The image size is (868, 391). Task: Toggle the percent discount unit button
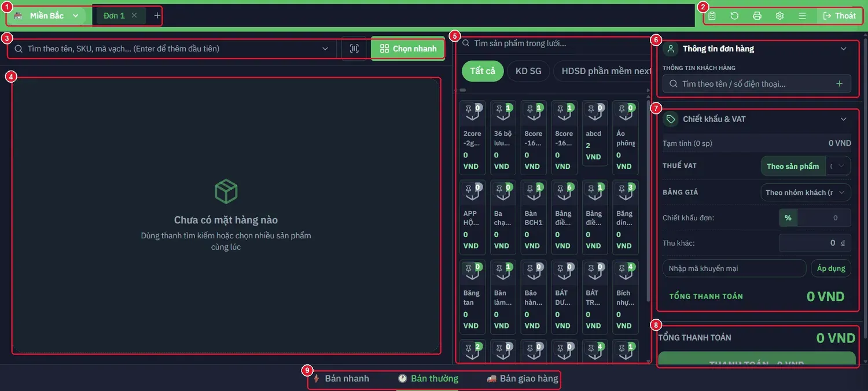tap(788, 218)
